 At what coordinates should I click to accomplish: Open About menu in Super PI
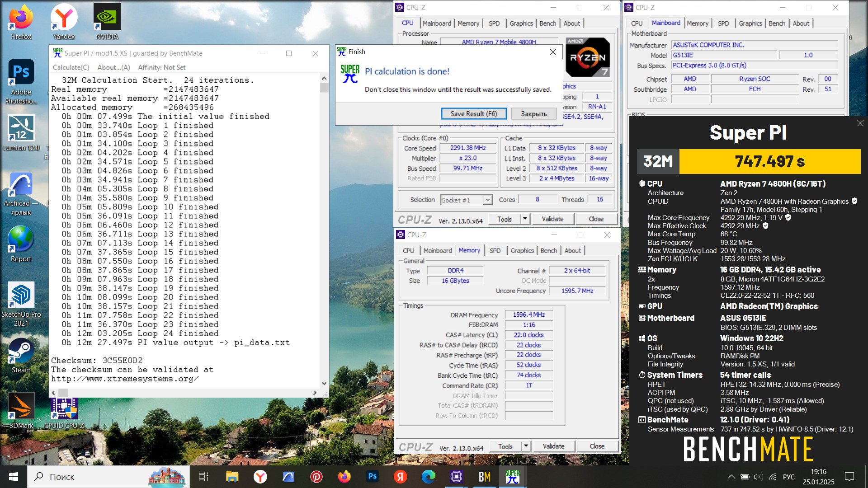pyautogui.click(x=113, y=67)
